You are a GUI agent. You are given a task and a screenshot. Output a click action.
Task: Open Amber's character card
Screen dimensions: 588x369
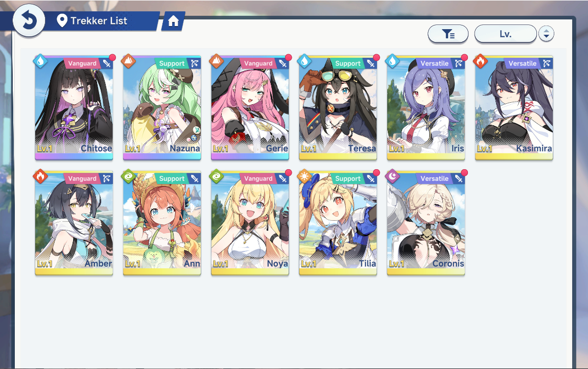coord(74,223)
